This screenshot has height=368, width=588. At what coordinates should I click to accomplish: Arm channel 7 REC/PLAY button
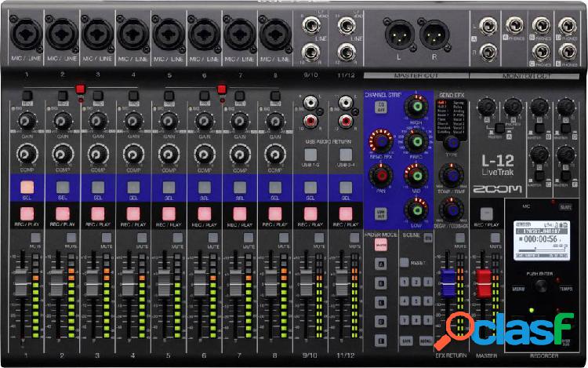tap(240, 213)
